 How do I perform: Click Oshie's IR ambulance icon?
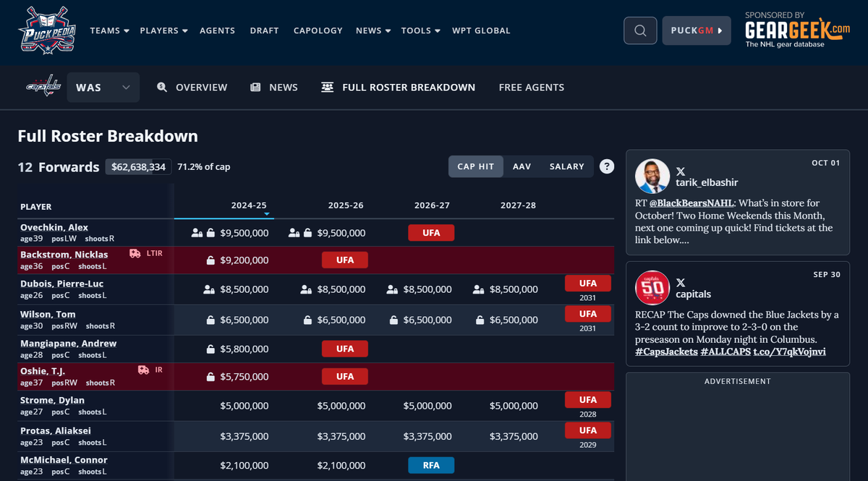[144, 370]
